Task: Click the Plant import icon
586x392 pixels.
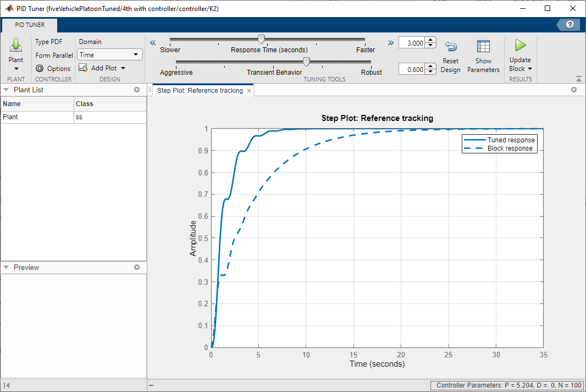Action: point(16,46)
